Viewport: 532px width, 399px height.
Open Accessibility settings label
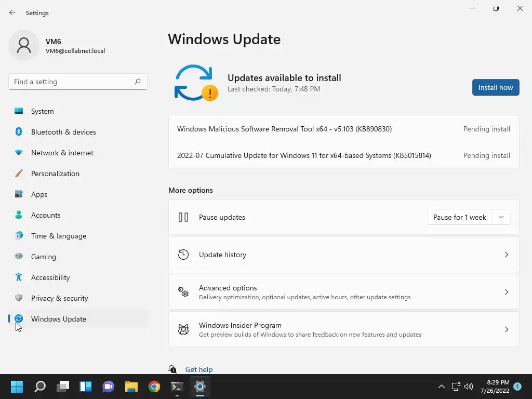pyautogui.click(x=50, y=277)
